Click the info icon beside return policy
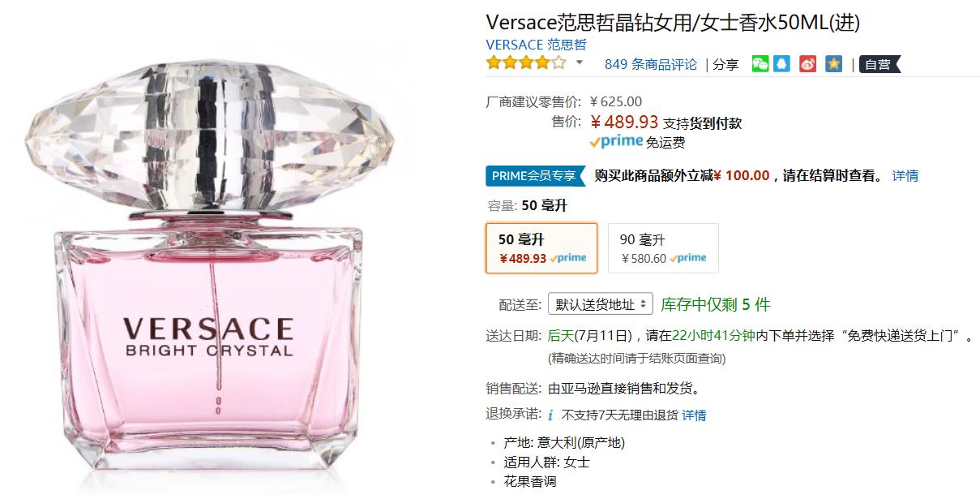Image resolution: width=980 pixels, height=499 pixels. coord(550,415)
